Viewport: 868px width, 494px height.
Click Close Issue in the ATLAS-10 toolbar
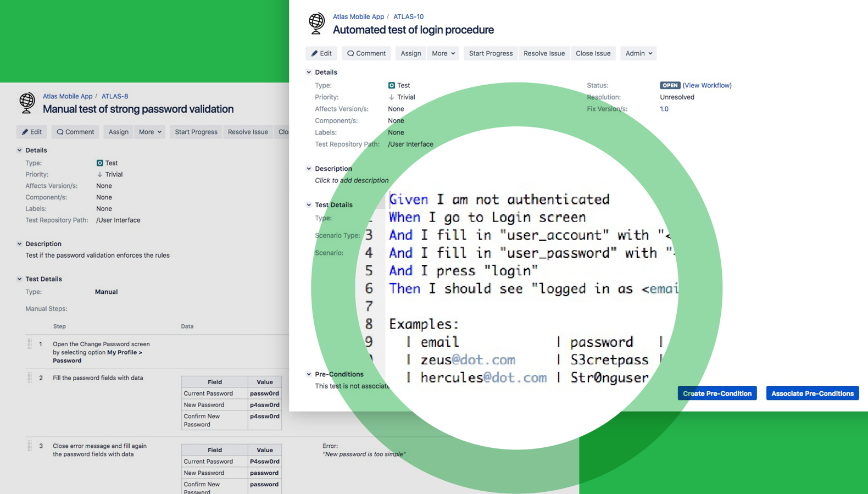coord(593,53)
